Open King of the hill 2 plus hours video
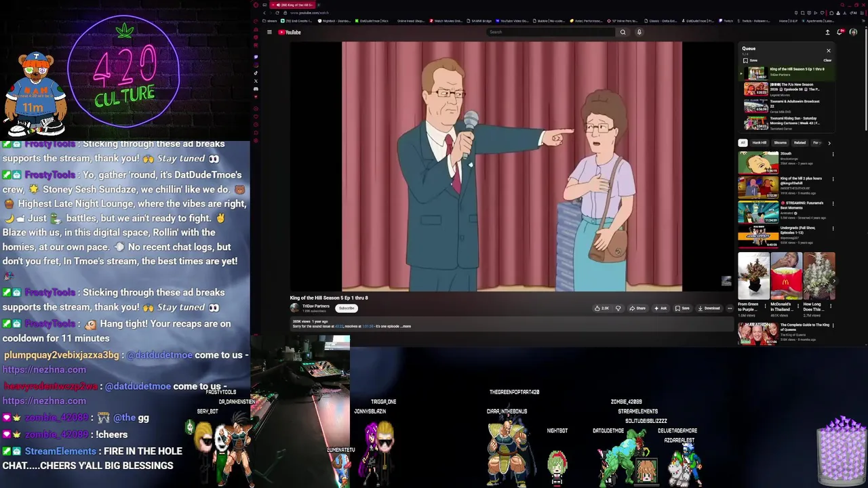 click(758, 187)
